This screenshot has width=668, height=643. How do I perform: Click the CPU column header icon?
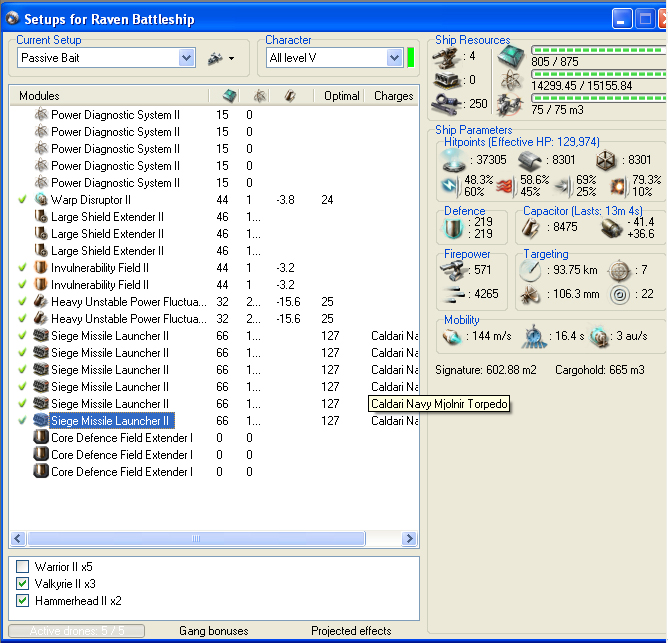(x=230, y=96)
